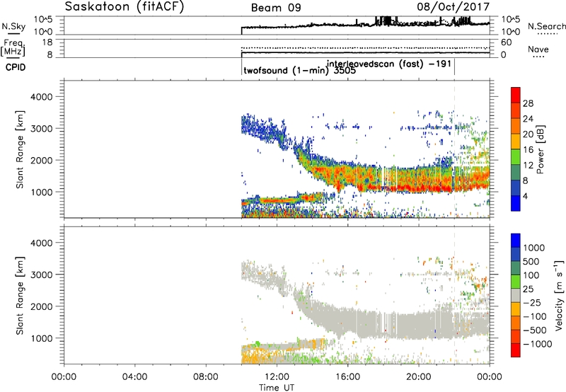
Task: Click the '18' frequency axis tick label
Action: click(47, 42)
